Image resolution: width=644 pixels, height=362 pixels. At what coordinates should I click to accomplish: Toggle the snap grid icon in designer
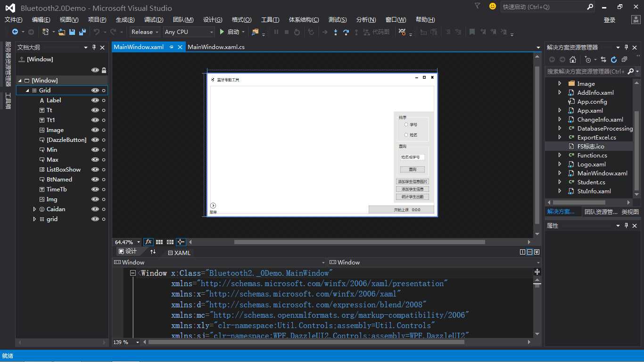pos(159,242)
